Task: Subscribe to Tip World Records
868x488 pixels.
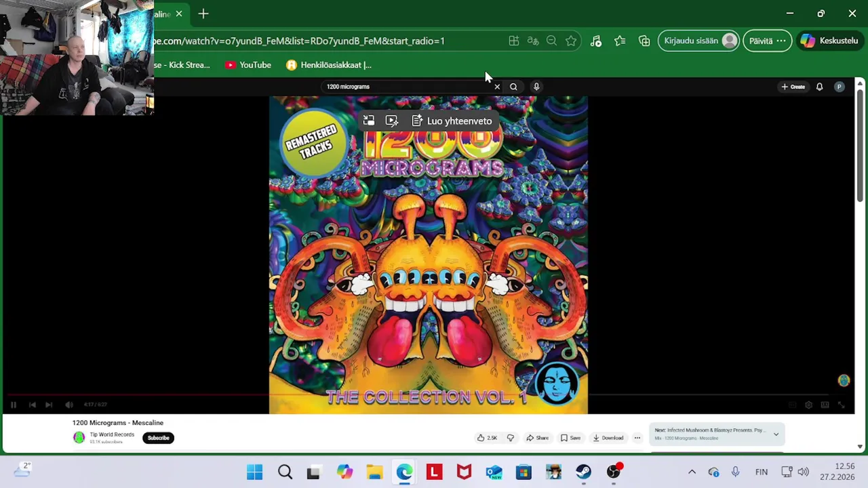Action: 158,438
